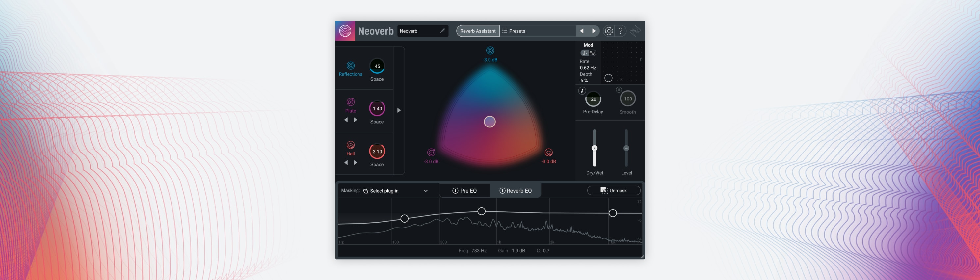This screenshot has width=980, height=280.
Task: Click the iZotope inter-plugin logo icon
Action: (635, 31)
